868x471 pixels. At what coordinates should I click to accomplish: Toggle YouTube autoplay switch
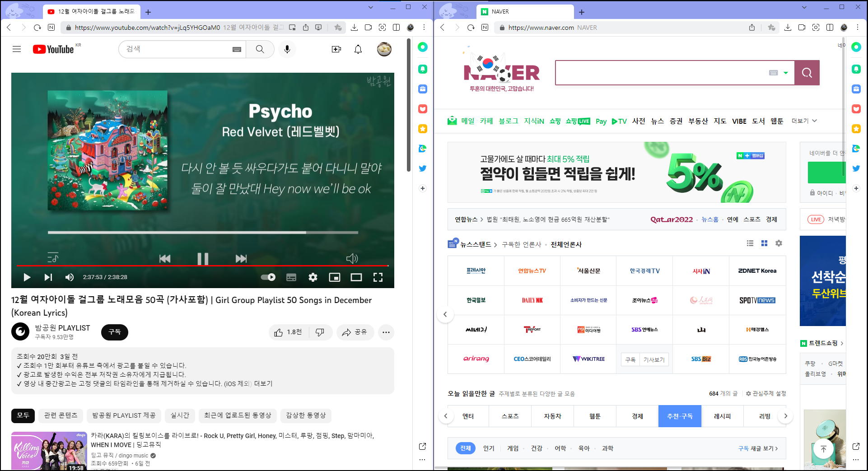point(268,277)
